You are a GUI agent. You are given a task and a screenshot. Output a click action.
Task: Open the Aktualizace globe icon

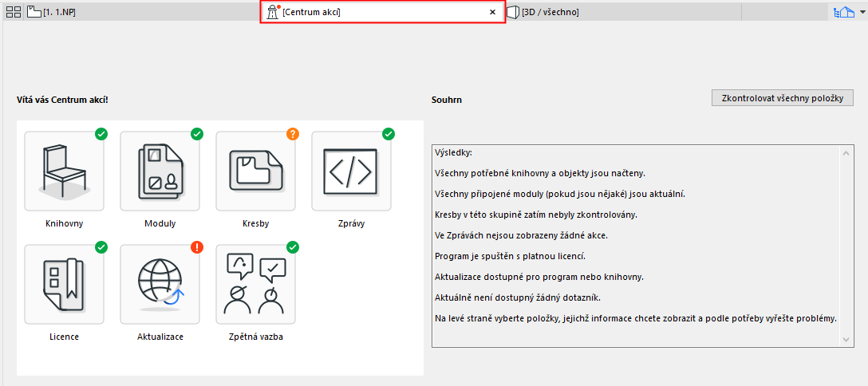(x=160, y=284)
